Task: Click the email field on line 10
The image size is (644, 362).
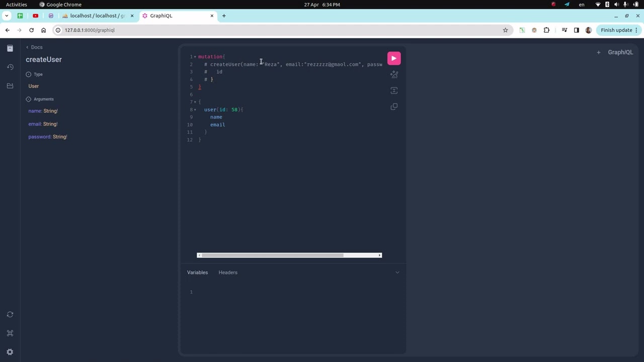Action: 217,125
